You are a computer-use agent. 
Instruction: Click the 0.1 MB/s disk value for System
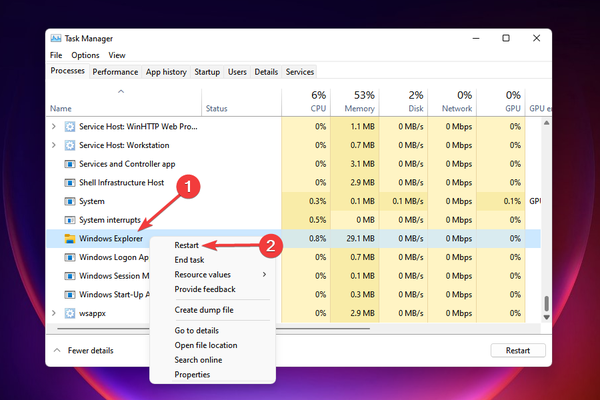click(x=408, y=201)
